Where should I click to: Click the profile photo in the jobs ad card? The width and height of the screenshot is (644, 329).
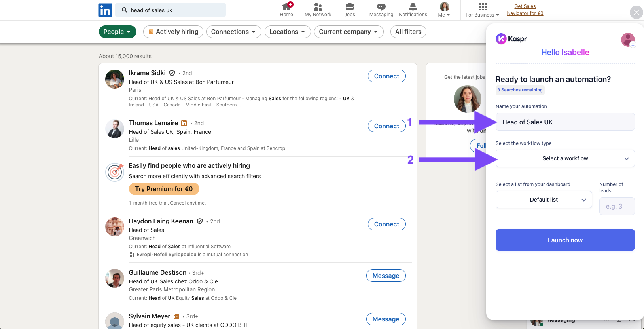(x=468, y=99)
